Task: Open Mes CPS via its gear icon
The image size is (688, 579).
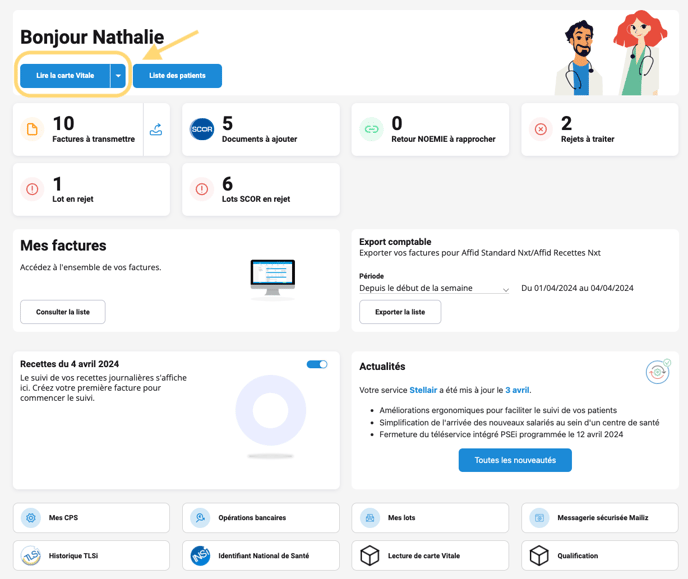Action: [32, 518]
